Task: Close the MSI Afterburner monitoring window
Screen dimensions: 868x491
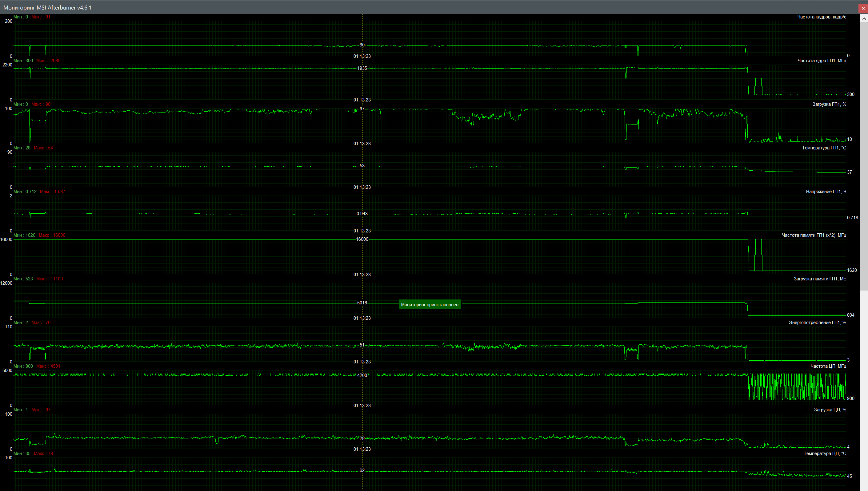Action: point(863,8)
